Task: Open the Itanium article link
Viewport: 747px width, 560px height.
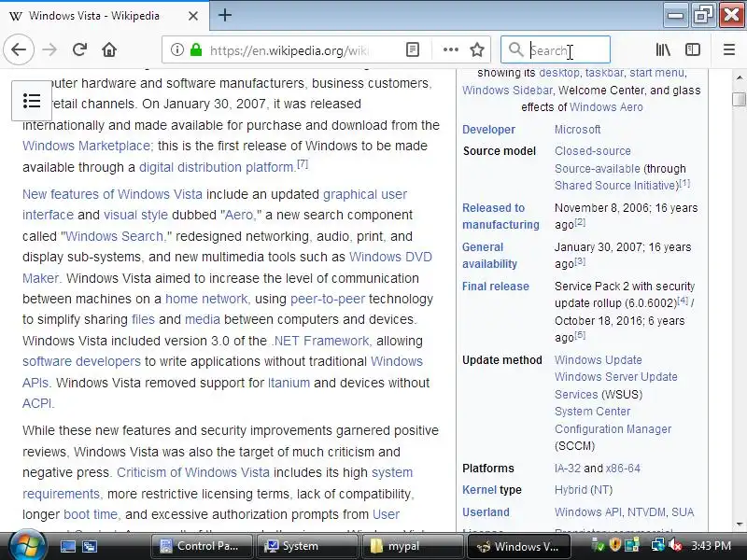Action: point(289,383)
